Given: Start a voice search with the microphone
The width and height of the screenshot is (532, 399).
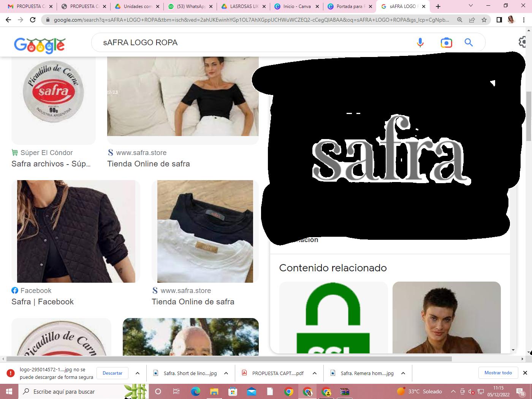Looking at the screenshot, I should [420, 43].
